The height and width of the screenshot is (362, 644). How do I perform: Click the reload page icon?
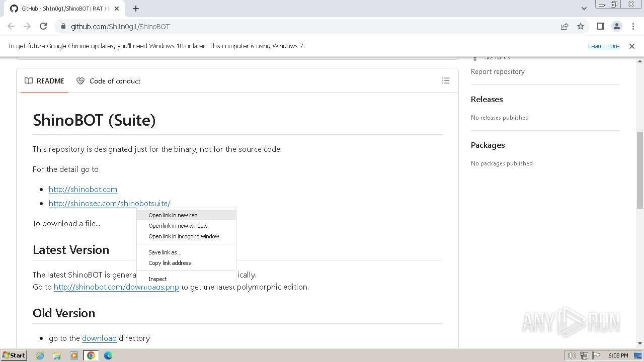point(43,26)
